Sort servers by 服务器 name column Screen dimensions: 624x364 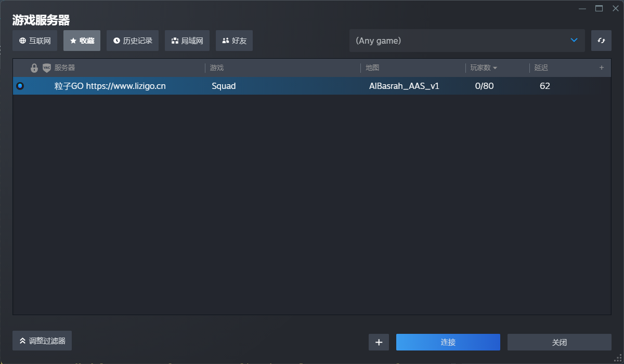click(x=65, y=68)
